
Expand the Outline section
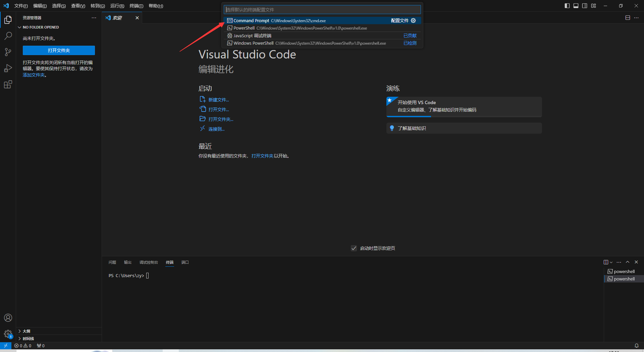click(59, 331)
